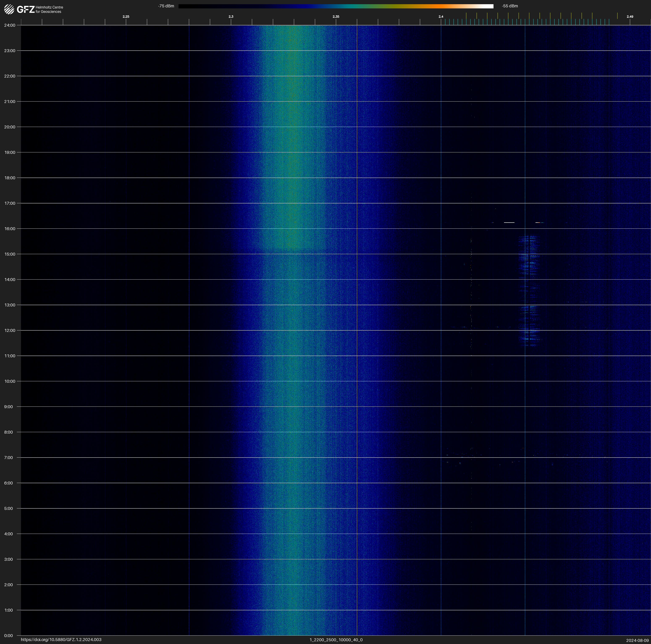Viewport: 651px width, 644px height.
Task: Click the 24:00 time axis label
Action: click(10, 25)
